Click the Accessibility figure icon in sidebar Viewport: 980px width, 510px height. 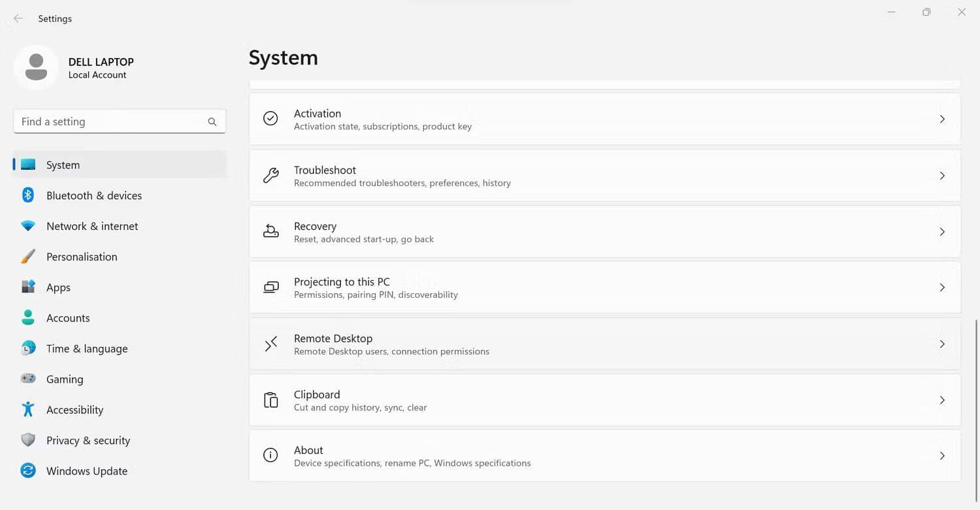(x=28, y=409)
